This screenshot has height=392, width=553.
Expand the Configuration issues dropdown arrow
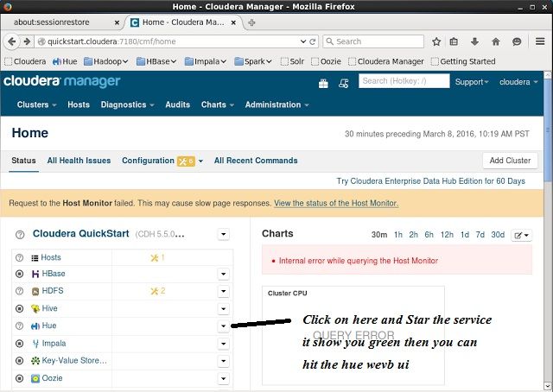tap(200, 161)
